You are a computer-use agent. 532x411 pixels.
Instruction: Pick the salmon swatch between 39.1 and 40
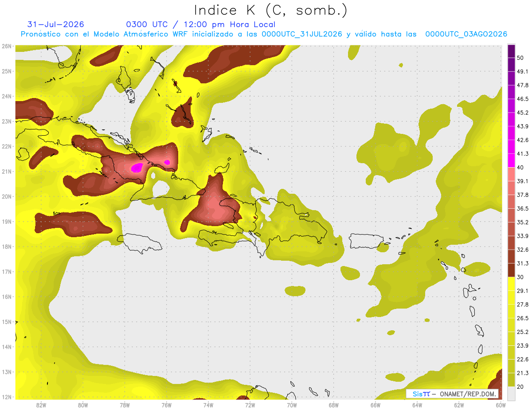pos(511,174)
